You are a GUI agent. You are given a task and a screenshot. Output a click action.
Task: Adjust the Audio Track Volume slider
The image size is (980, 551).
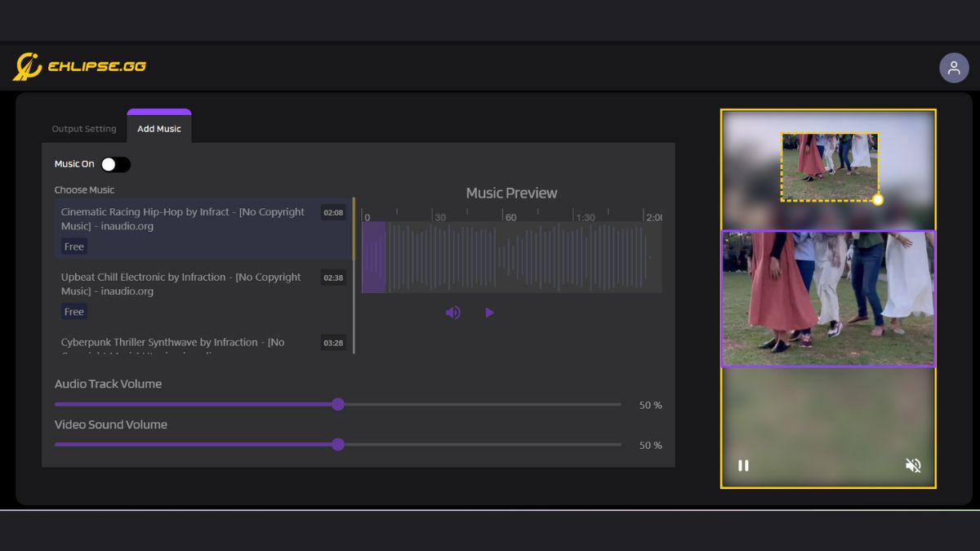tap(338, 404)
